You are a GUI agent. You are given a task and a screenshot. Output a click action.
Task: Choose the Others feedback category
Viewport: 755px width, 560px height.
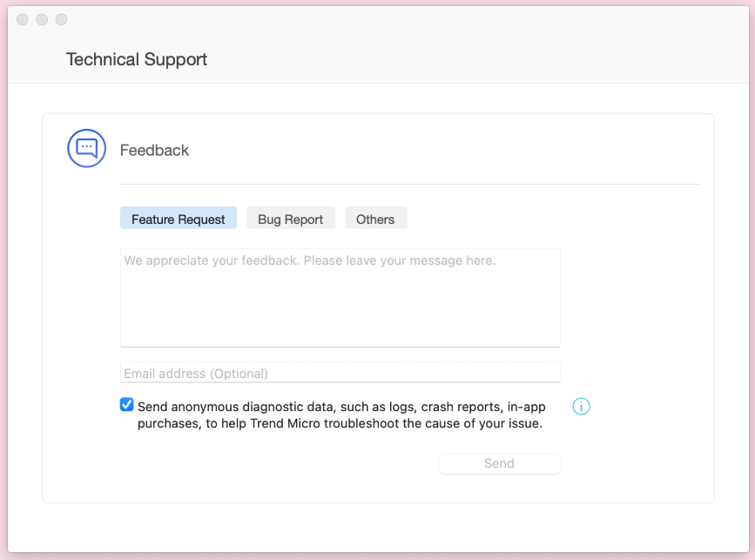coord(375,218)
